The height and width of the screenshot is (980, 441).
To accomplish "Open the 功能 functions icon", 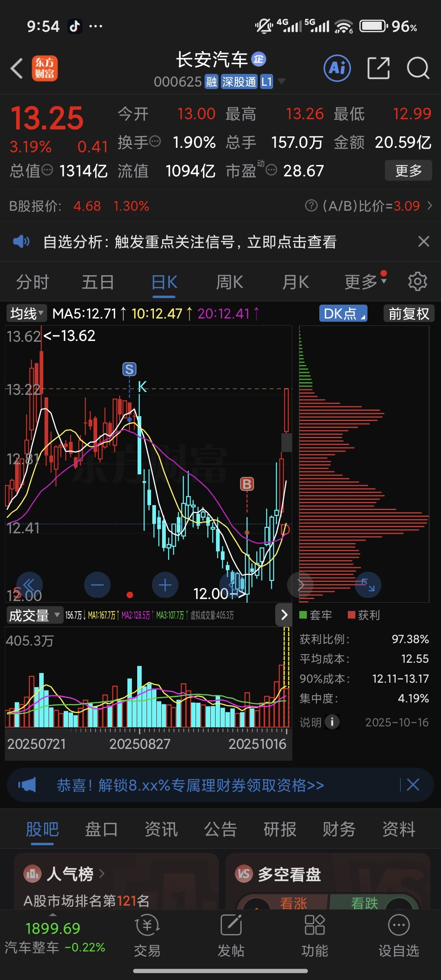I will (x=315, y=925).
